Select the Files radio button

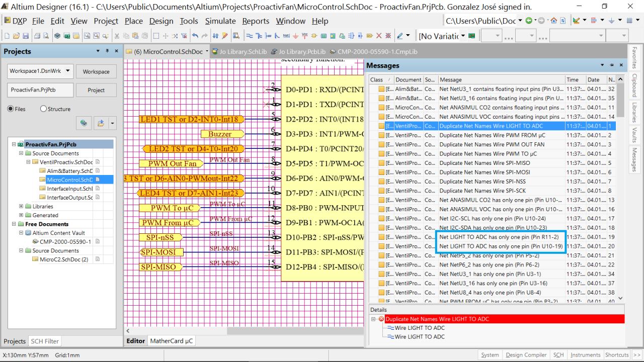(10, 109)
